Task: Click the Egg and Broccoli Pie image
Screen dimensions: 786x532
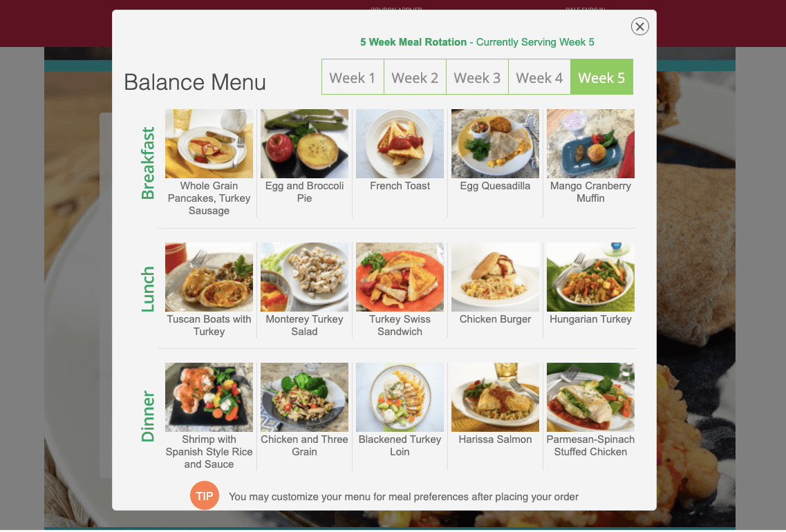Action: tap(304, 144)
